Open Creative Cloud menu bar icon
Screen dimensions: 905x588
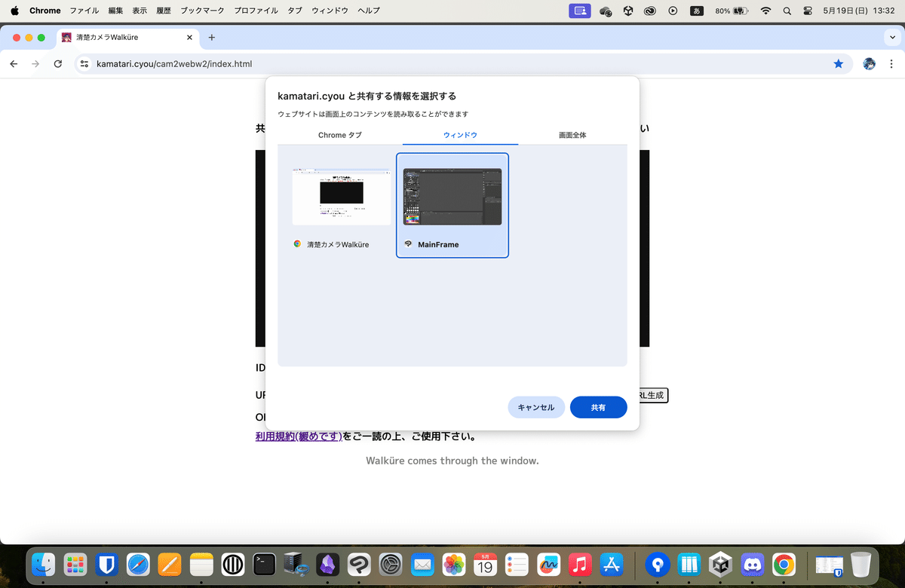tap(650, 11)
